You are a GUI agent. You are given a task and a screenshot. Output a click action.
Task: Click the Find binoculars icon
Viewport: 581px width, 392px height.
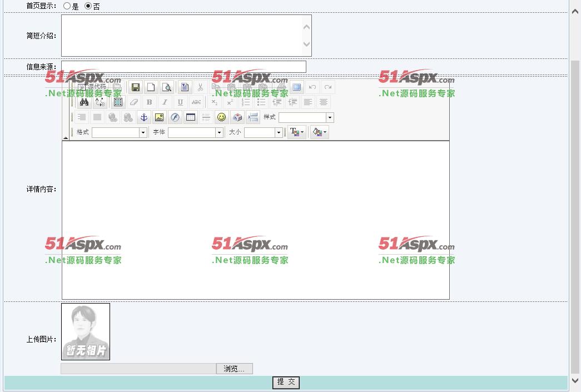(84, 102)
